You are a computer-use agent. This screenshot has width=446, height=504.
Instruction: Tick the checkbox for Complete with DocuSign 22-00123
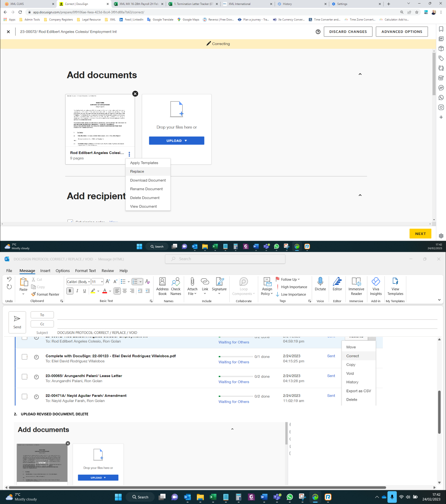(24, 357)
